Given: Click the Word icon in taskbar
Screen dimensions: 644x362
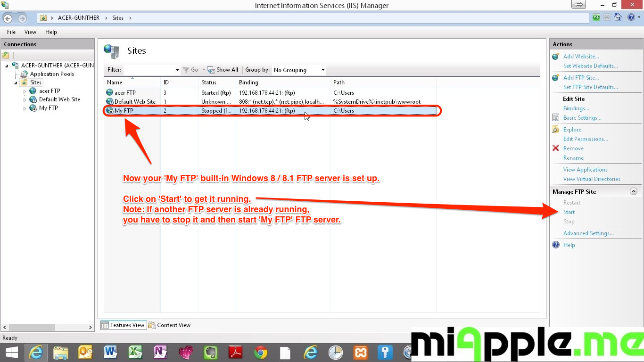Looking at the screenshot, I should [x=110, y=352].
